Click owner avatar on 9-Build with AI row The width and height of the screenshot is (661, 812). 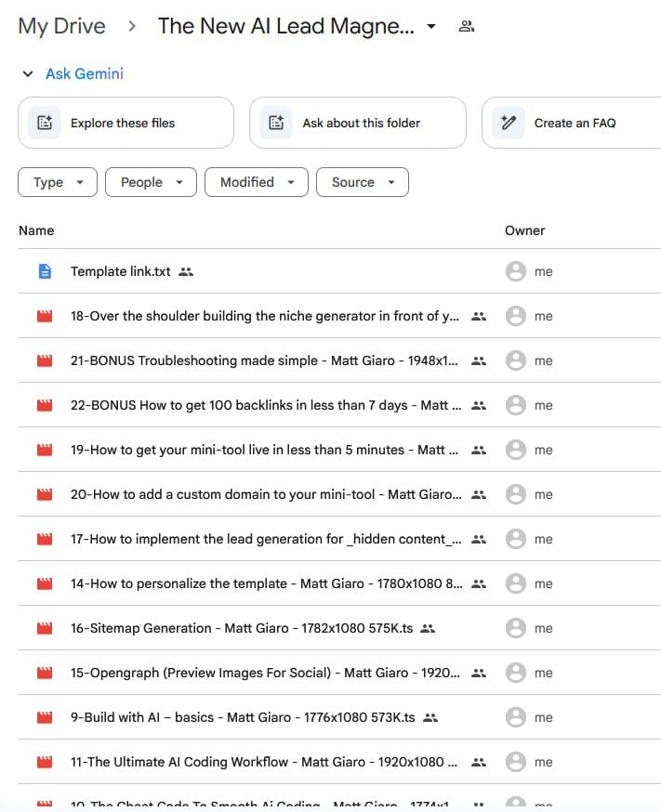click(515, 717)
